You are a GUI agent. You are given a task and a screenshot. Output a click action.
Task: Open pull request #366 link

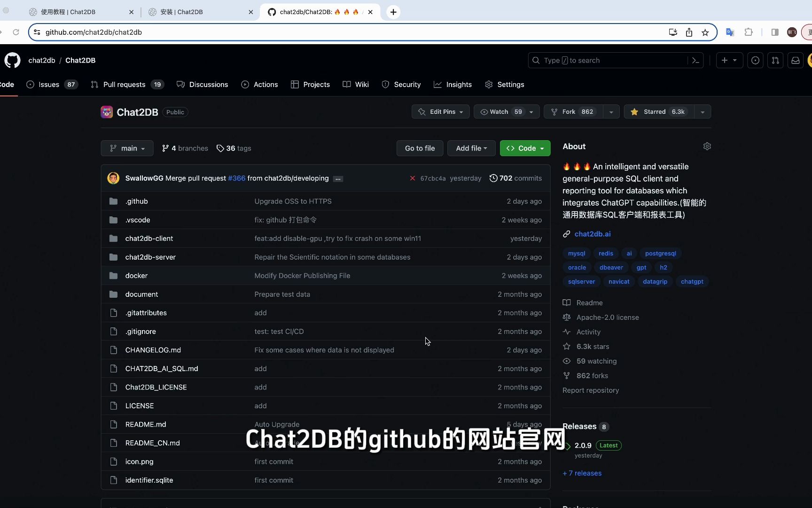coord(236,178)
